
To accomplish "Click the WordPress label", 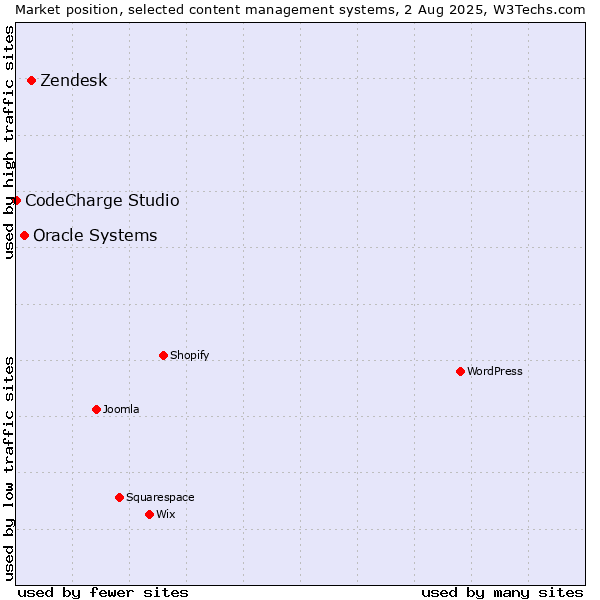I will point(495,372).
